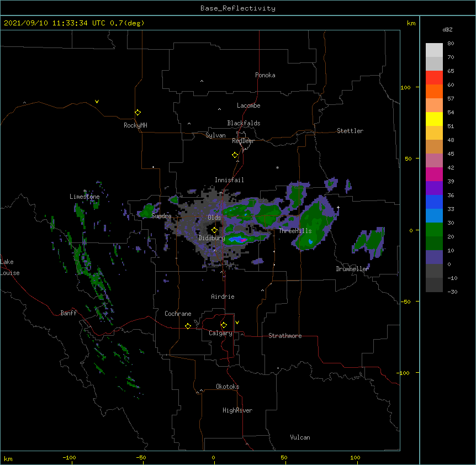Select the red 60-65 dBZ legend swatch
476x465 pixels.
click(434, 77)
